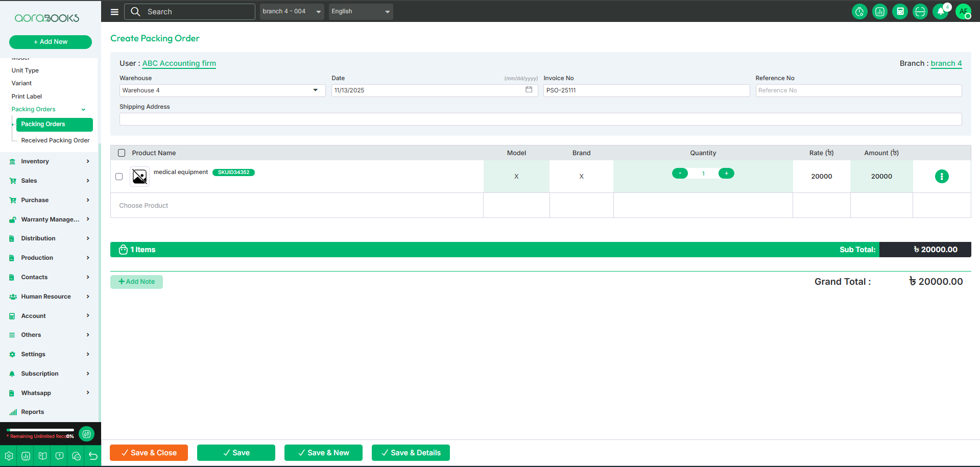Open Received Packing Order in sidebar
The height and width of the screenshot is (467, 980).
point(55,140)
